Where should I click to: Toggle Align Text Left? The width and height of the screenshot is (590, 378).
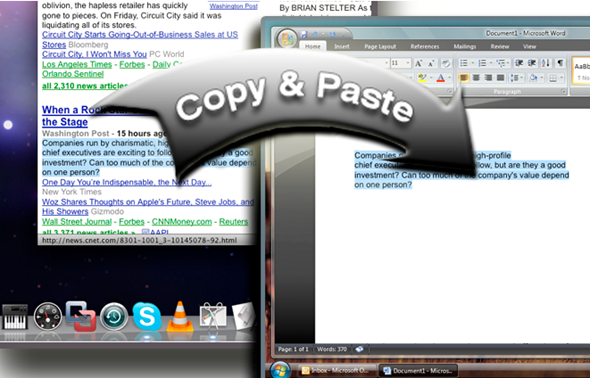coord(464,78)
